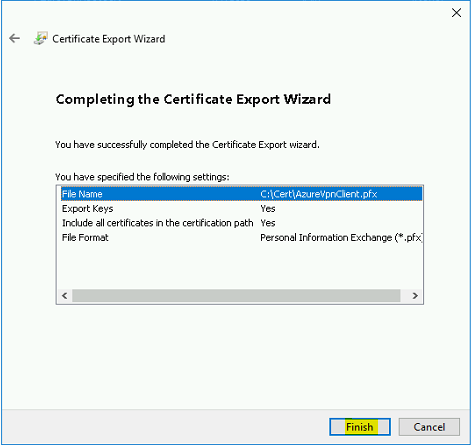Click the Certificate Export Wizard title text
Viewport: 471px width, 445px height.
click(x=109, y=39)
